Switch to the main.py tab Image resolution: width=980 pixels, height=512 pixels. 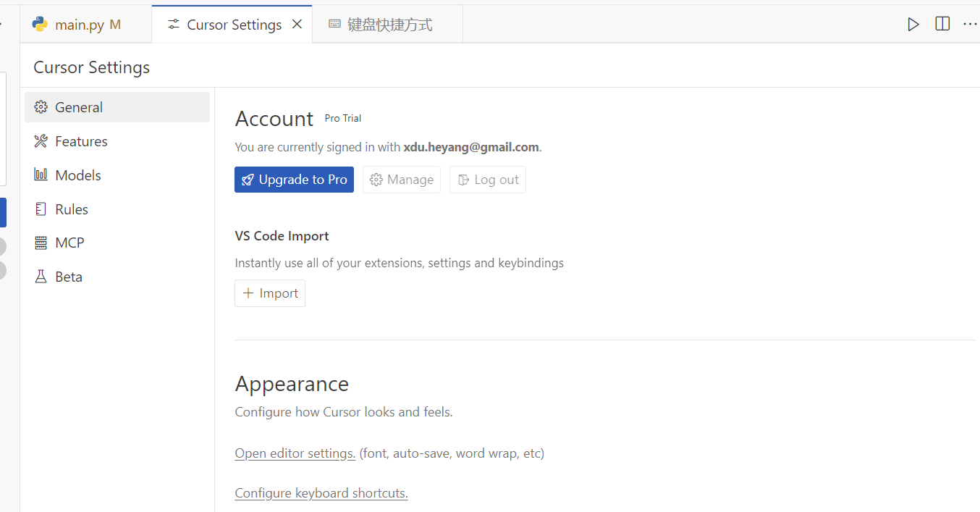click(86, 25)
